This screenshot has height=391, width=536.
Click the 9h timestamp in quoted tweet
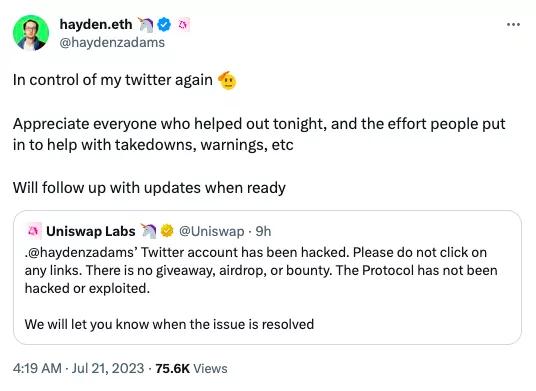tap(263, 231)
